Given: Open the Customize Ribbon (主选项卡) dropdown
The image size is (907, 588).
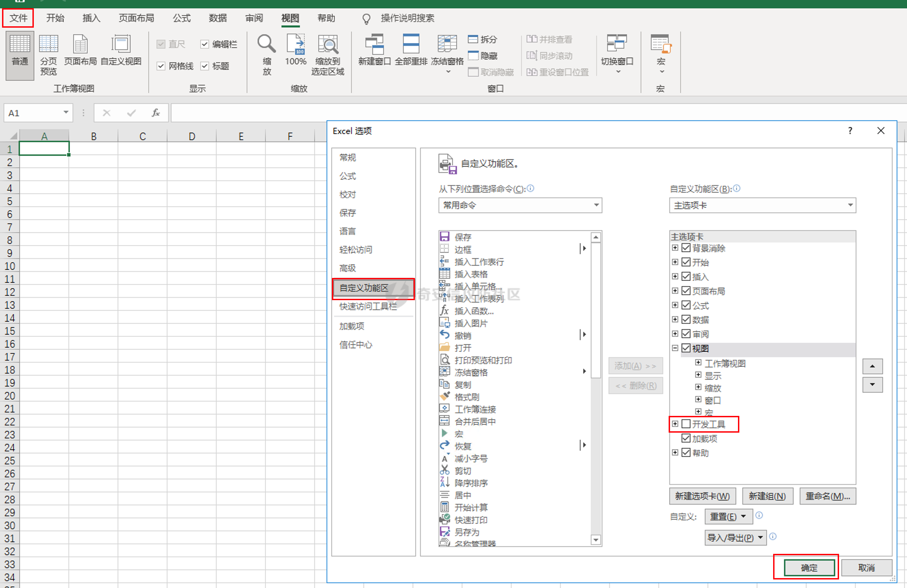Looking at the screenshot, I should tap(763, 206).
